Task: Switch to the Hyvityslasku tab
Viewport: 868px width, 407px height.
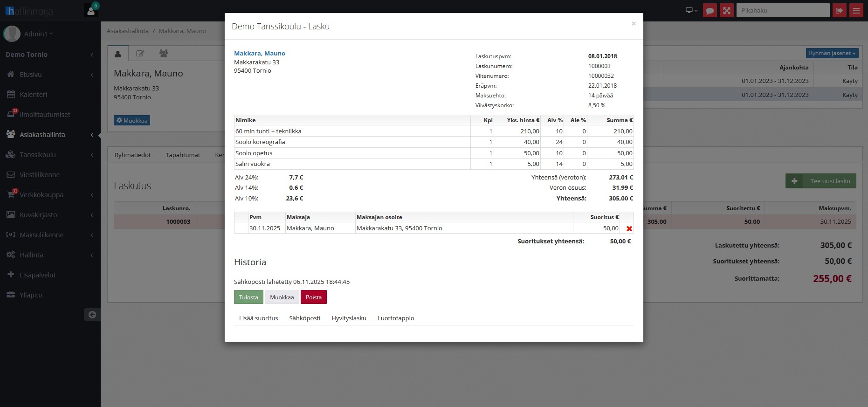Action: [x=349, y=318]
